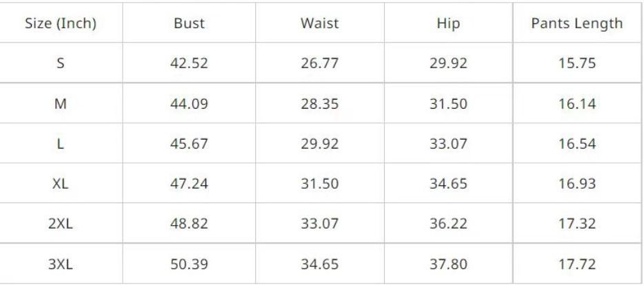Viewport: 644px width, 285px height.
Task: Click pants length 15.75 for size S
Action: point(576,63)
